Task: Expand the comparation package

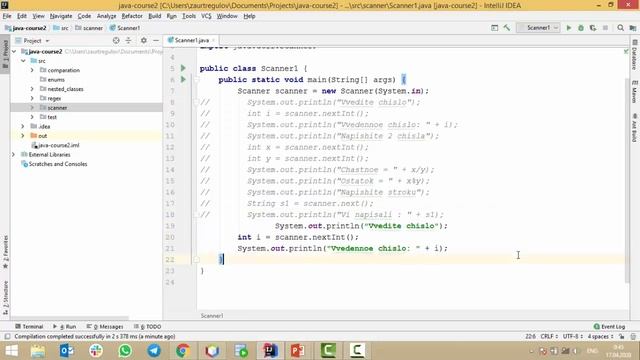Action: pyautogui.click(x=32, y=70)
